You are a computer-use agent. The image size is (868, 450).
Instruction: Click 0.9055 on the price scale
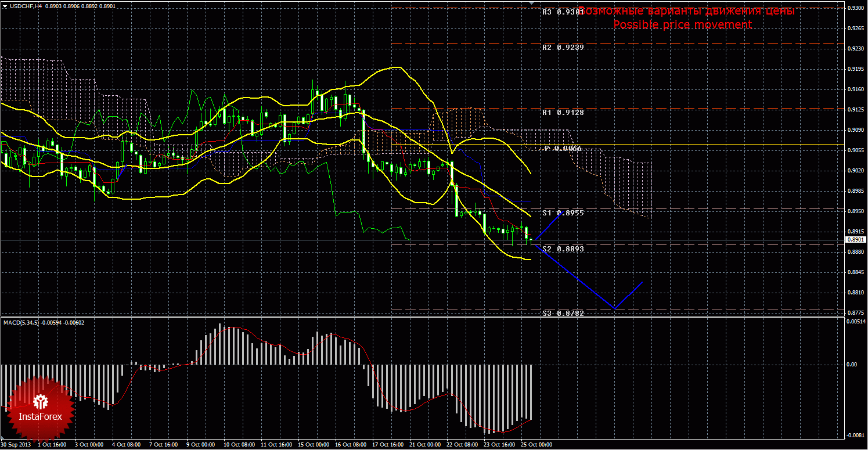856,150
